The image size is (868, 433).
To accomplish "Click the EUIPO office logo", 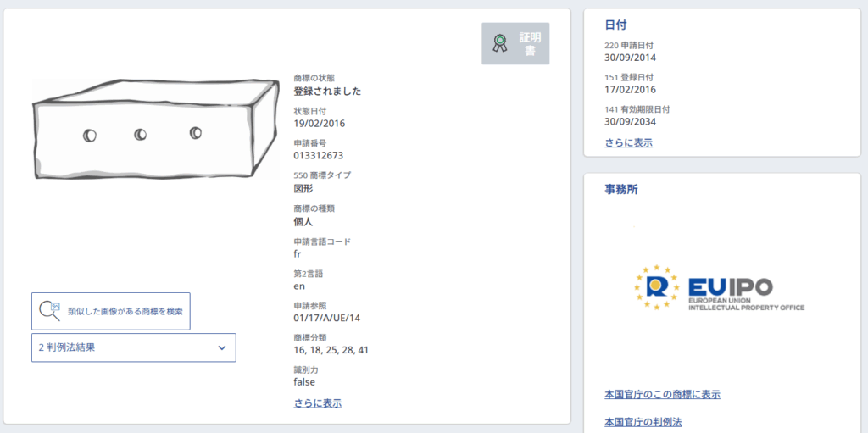I will coord(719,288).
